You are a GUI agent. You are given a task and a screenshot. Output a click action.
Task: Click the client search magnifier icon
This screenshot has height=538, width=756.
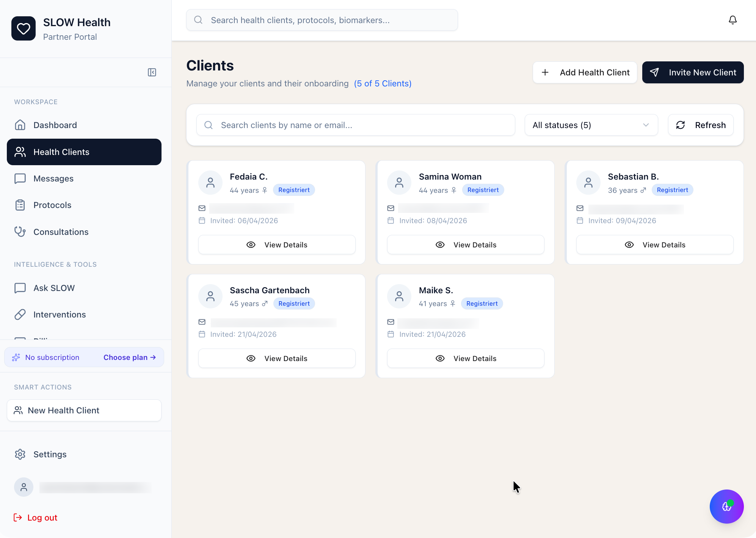(x=209, y=125)
